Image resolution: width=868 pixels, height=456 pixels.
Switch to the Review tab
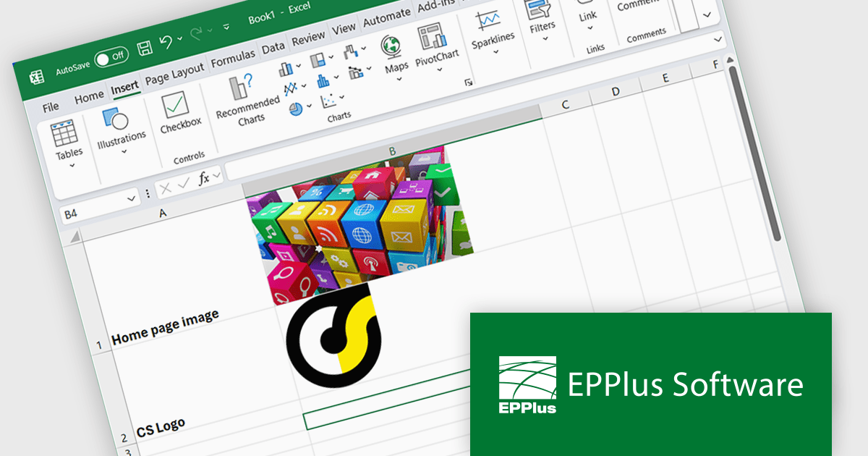click(309, 38)
